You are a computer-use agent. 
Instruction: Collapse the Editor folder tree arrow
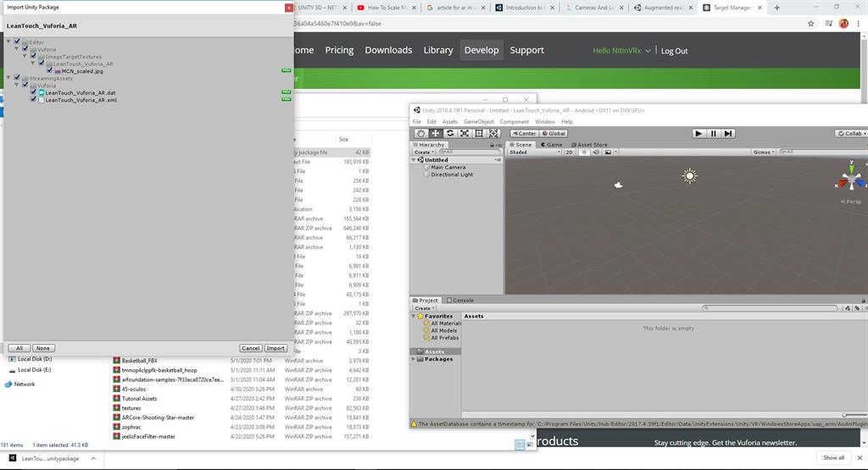tap(8, 42)
